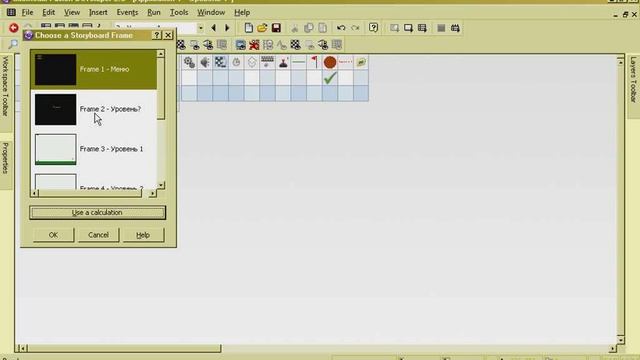Click the red X icon in second toolbar
The height and width of the screenshot is (360, 640).
pos(254,44)
